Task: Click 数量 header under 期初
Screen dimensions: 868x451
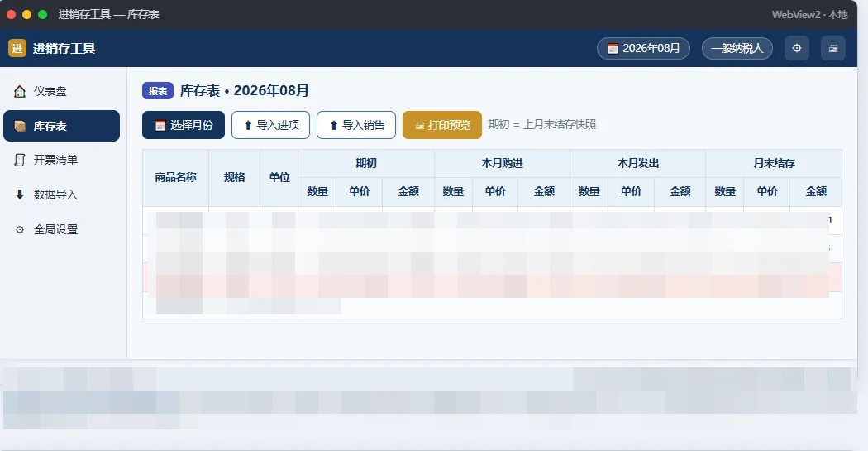Action: click(317, 192)
